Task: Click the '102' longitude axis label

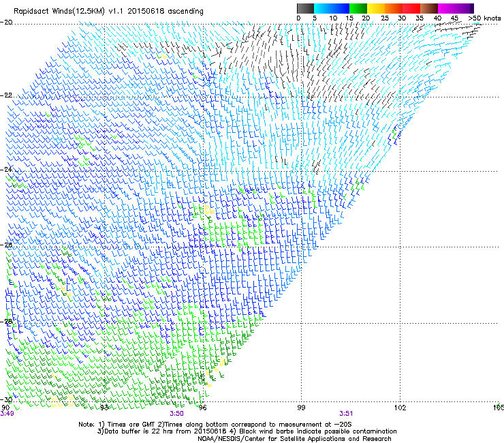Action: pos(400,408)
